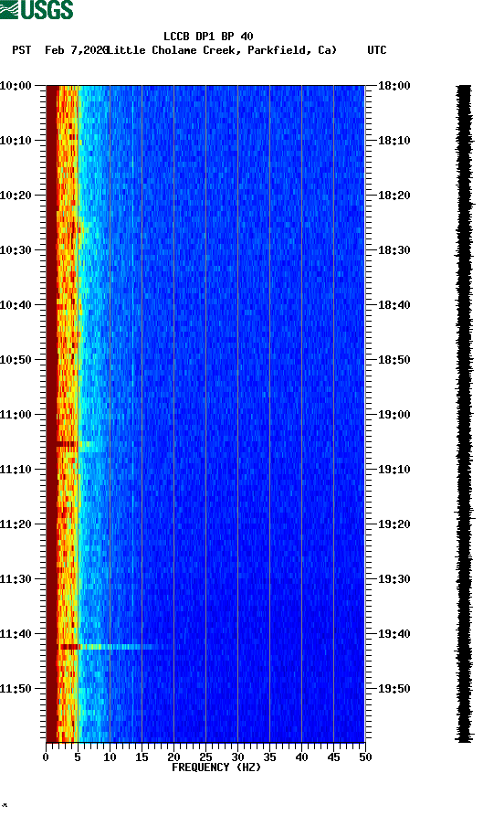Click the 19:10 UTC time label
This screenshot has width=504, height=815.
[x=394, y=470]
